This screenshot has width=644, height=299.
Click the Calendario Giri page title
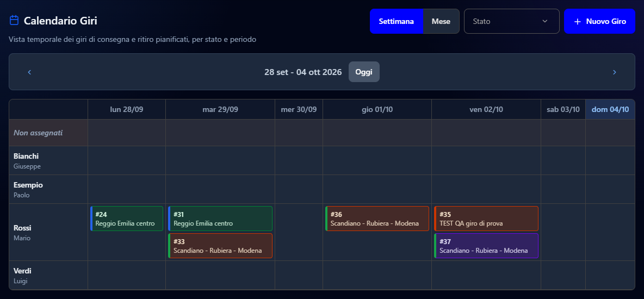60,21
